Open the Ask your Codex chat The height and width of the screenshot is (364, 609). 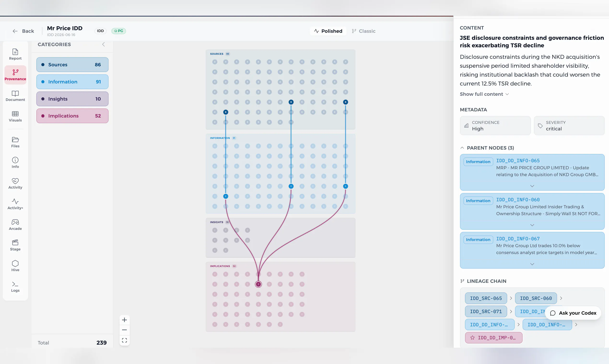click(573, 313)
